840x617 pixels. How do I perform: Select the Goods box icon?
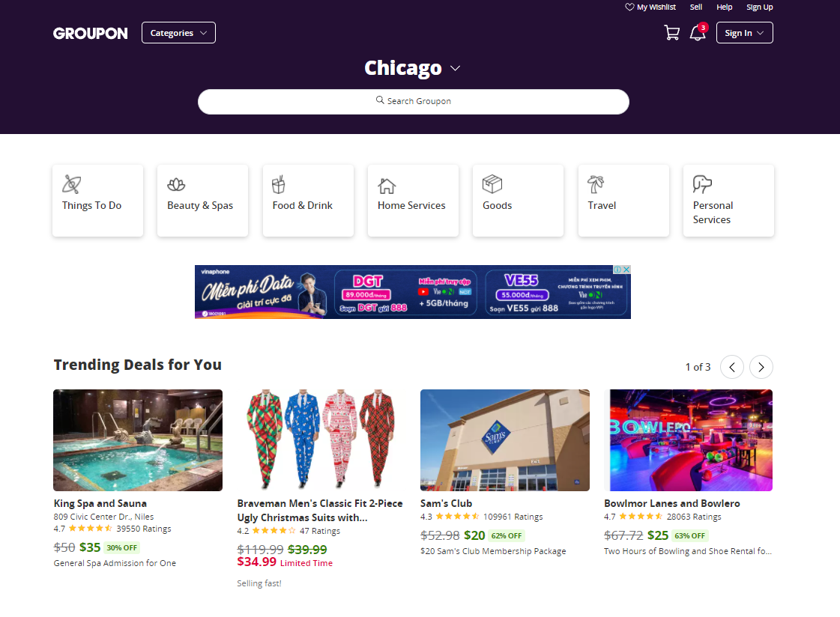[x=492, y=184]
